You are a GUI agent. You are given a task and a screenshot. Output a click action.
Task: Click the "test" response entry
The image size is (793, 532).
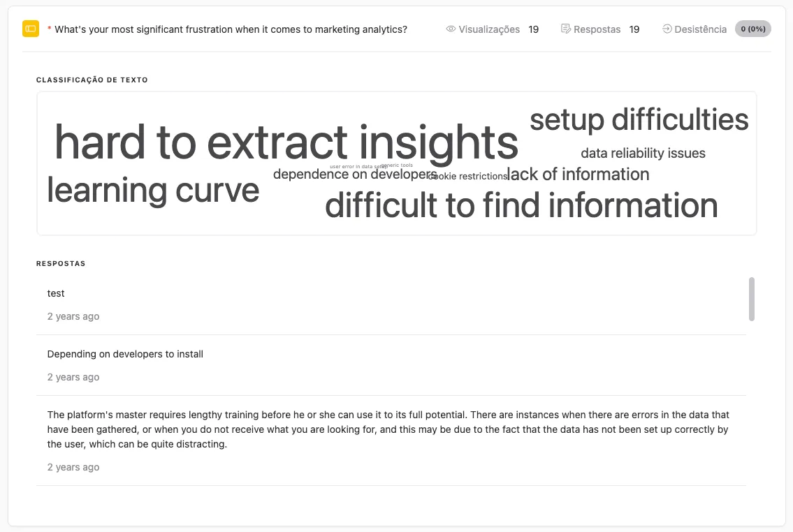(x=55, y=293)
